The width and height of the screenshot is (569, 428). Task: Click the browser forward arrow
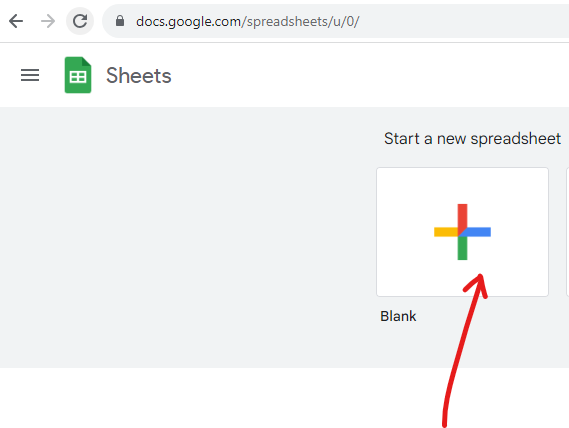[48, 21]
